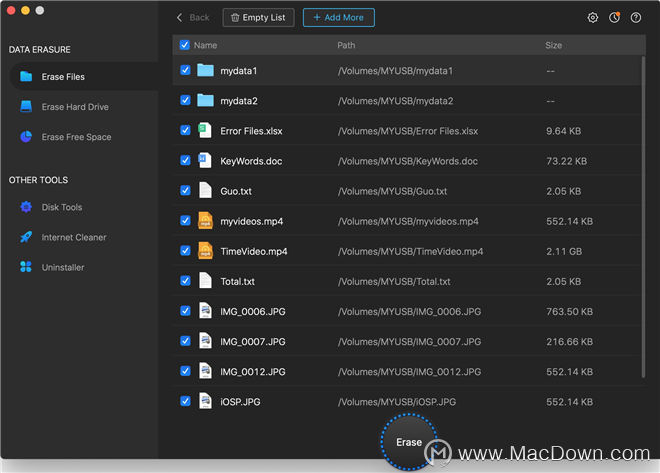Uncheck the IMG_0007.JPG checkbox

pyautogui.click(x=185, y=341)
